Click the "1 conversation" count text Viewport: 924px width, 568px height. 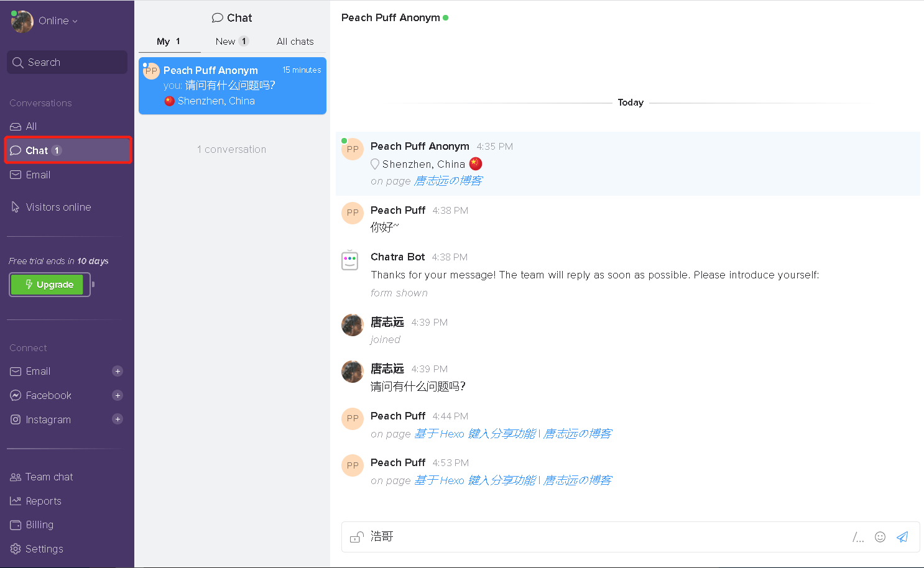(x=232, y=149)
